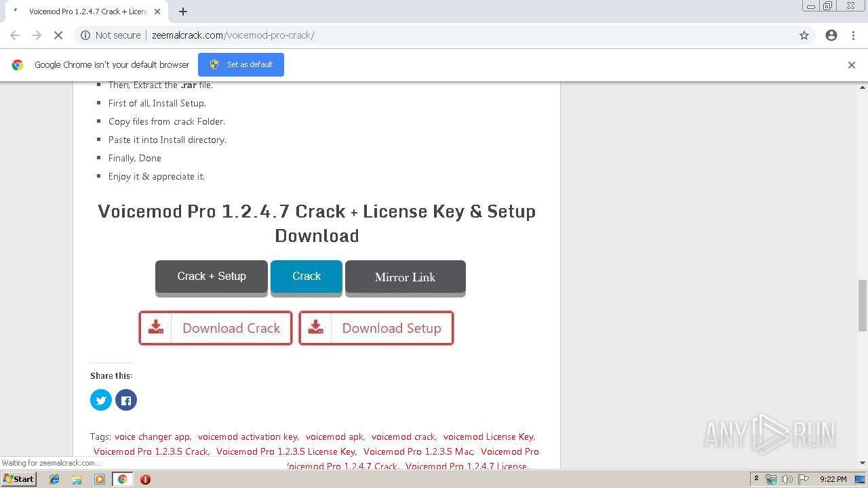
Task: Share on Twitter icon
Action: pyautogui.click(x=101, y=400)
